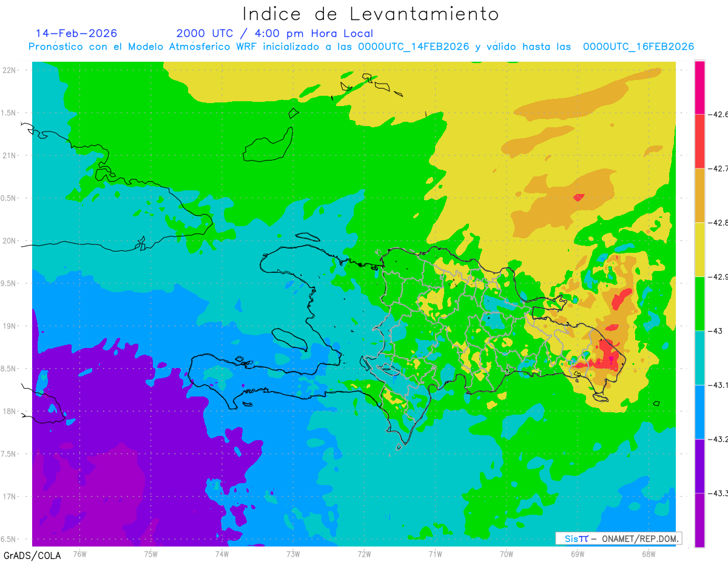The height and width of the screenshot is (562, 728).
Task: Pick the teal legend swatch above -43.1
Action: pyautogui.click(x=699, y=357)
